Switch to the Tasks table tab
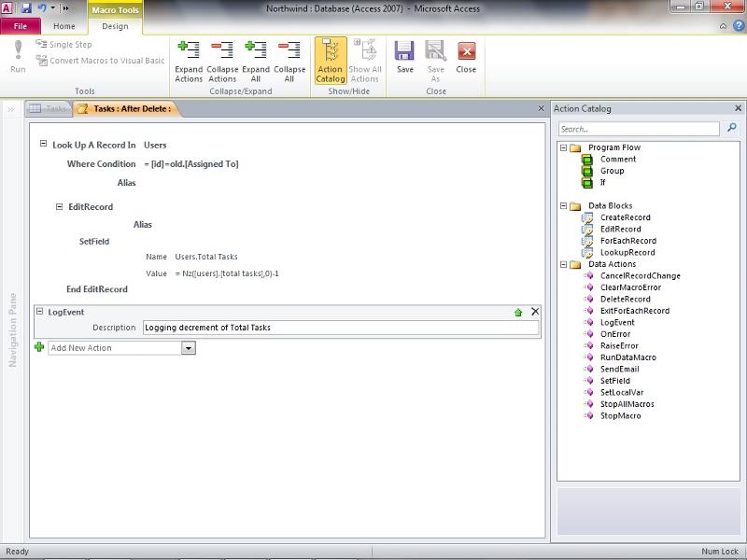Screen dimensions: 747x560 pyautogui.click(x=48, y=108)
